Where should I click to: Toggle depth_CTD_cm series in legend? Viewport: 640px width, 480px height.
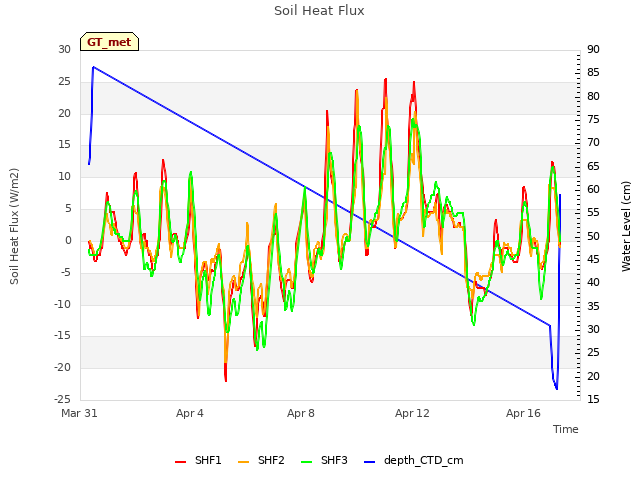pos(413,460)
